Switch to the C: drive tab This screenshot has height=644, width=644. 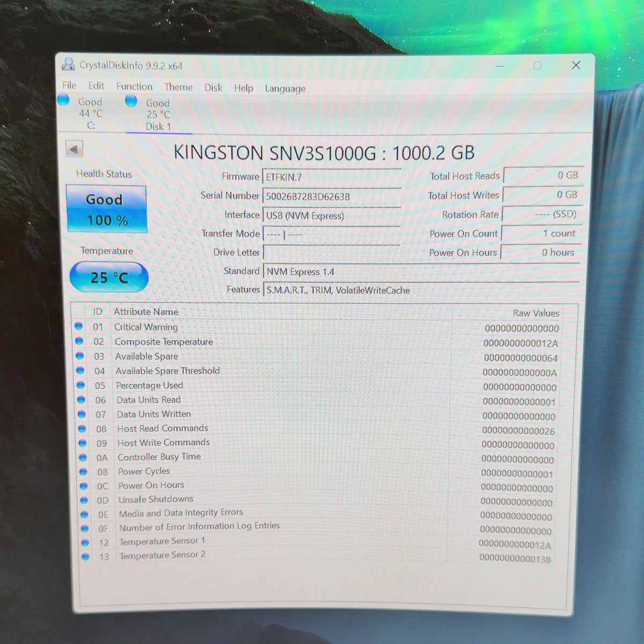tap(90, 113)
